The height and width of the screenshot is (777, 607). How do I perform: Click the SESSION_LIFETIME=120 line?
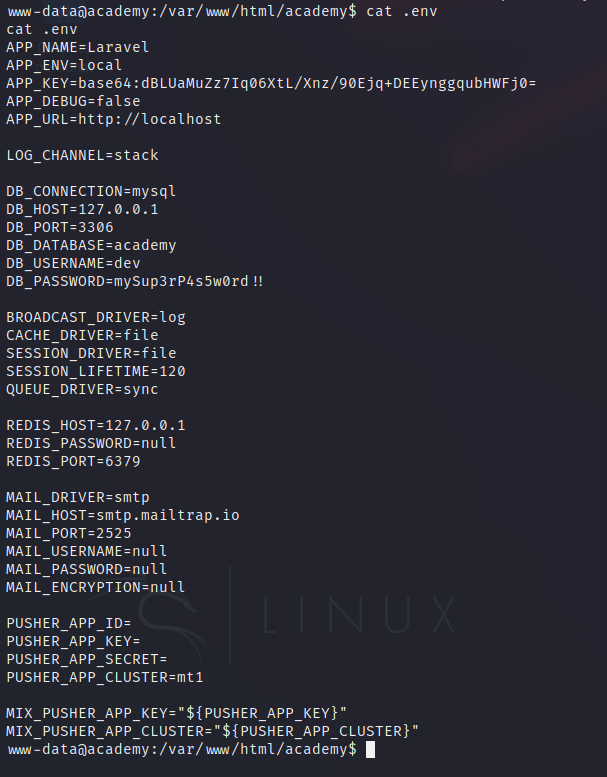point(95,371)
